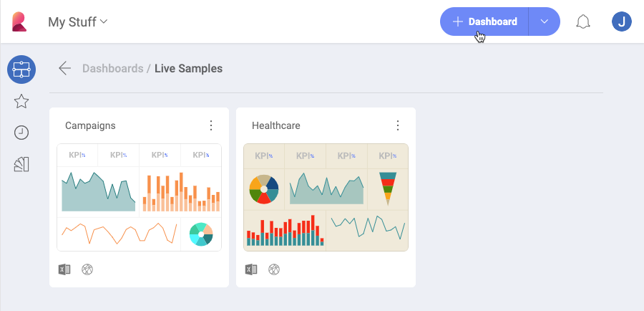This screenshot has height=311, width=644.
Task: Open the Campaigns card overflow menu
Action: coord(211,125)
